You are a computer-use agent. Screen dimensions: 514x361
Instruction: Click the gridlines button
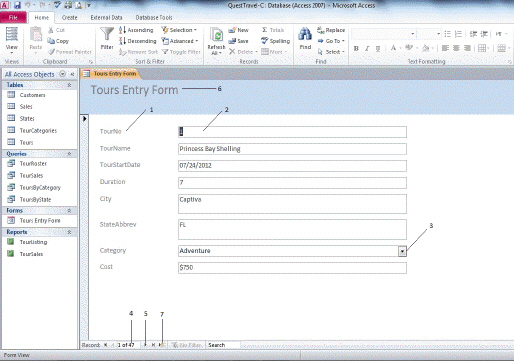tap(482, 49)
